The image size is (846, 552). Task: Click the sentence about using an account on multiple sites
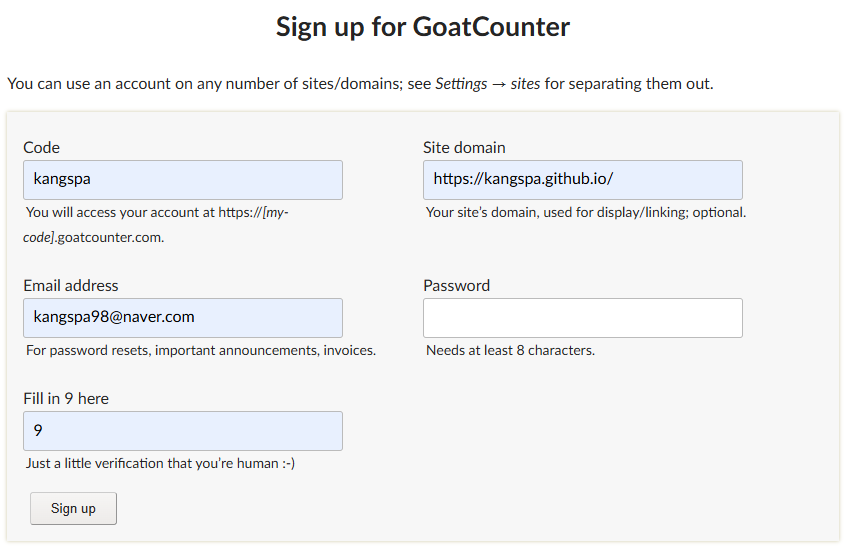360,84
